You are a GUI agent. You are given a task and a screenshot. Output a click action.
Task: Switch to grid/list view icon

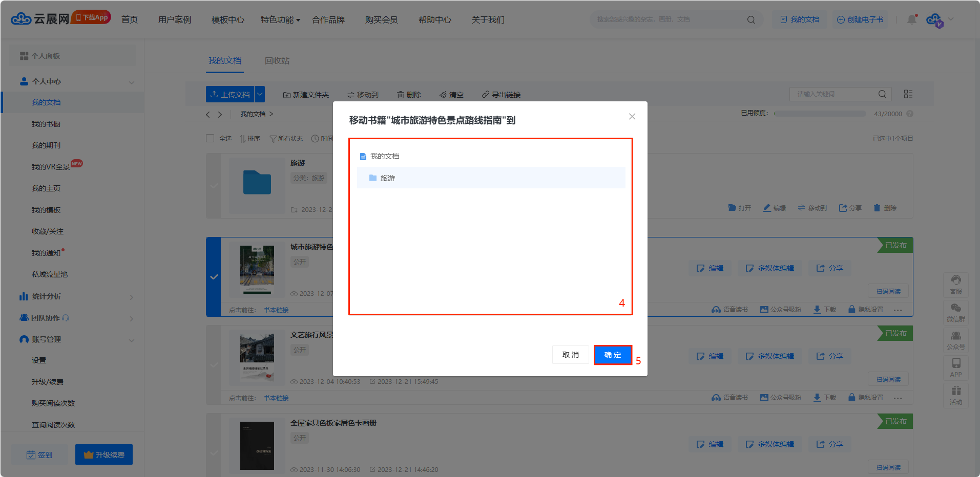[908, 94]
